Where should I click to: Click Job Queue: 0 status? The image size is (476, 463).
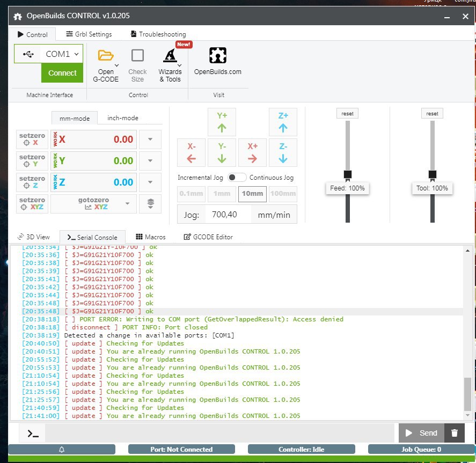point(421,450)
